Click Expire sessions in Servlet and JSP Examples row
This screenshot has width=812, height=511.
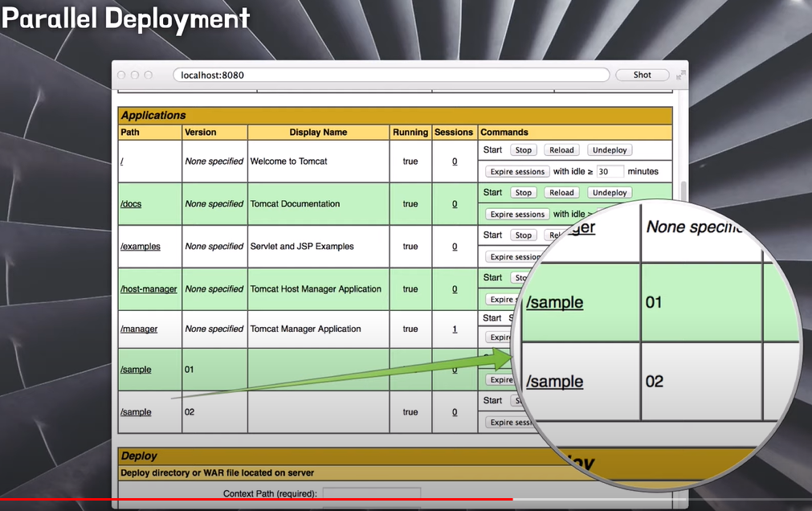[514, 256]
